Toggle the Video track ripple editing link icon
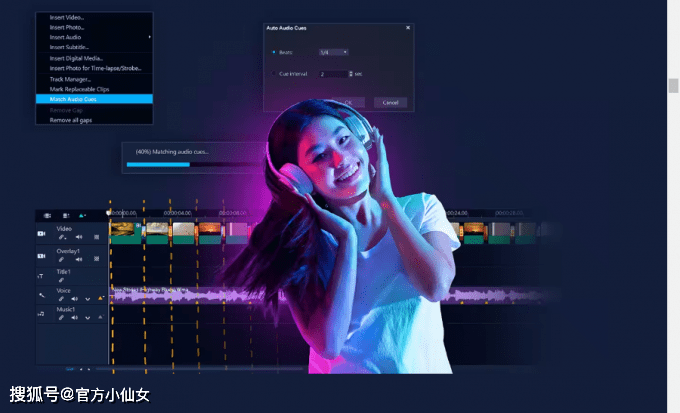 (62, 237)
